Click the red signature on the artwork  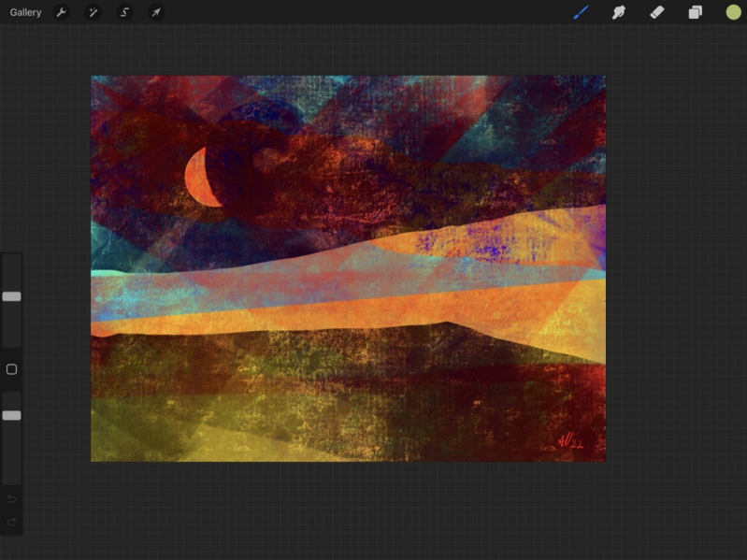(569, 440)
